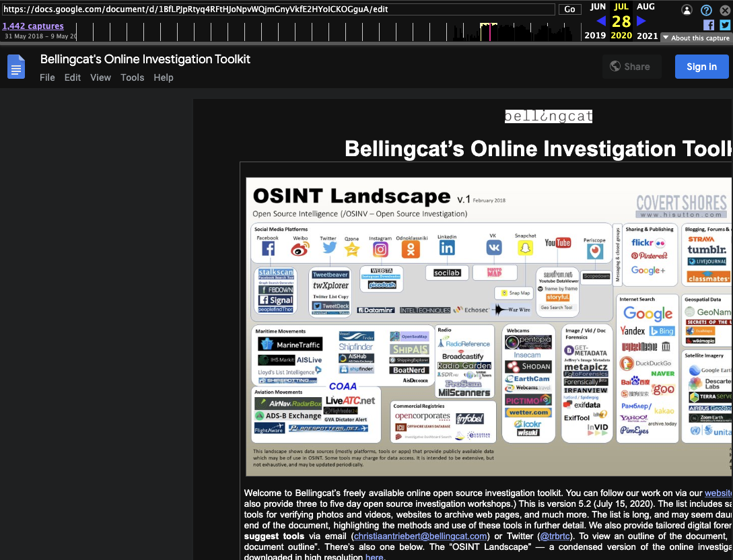Click into the Wayback URL input field

click(279, 9)
